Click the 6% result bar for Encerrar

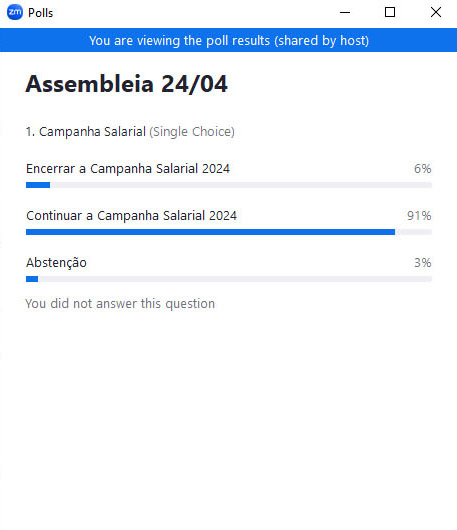[38, 185]
